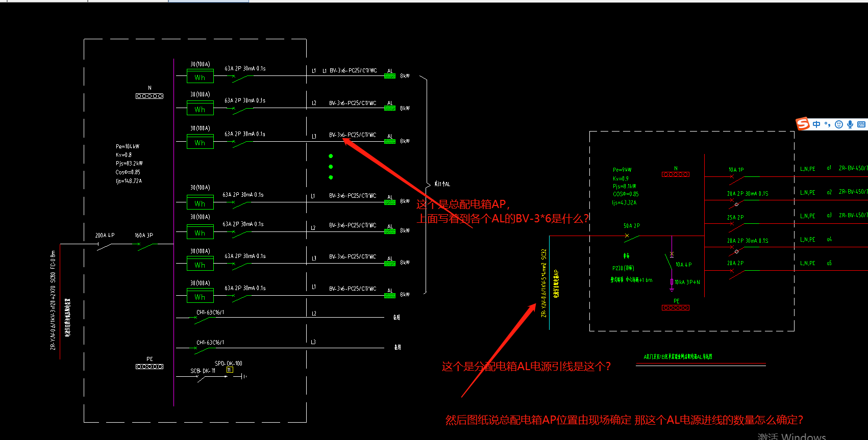
Task: Pick the 50A 2P main breaker label
Action: [x=632, y=226]
